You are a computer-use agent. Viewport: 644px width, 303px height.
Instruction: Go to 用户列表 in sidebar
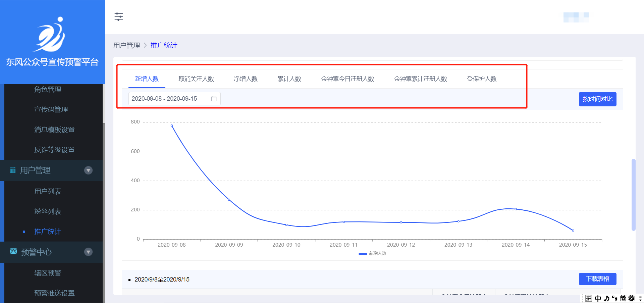click(48, 191)
